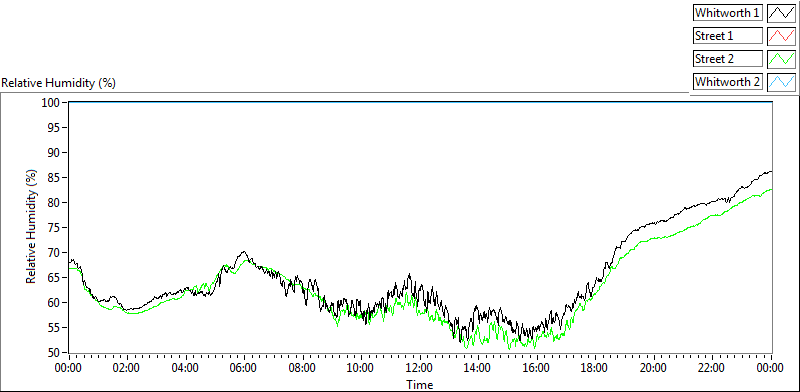
Task: Click the Whitworth 2 blue line sample icon
Action: point(781,81)
